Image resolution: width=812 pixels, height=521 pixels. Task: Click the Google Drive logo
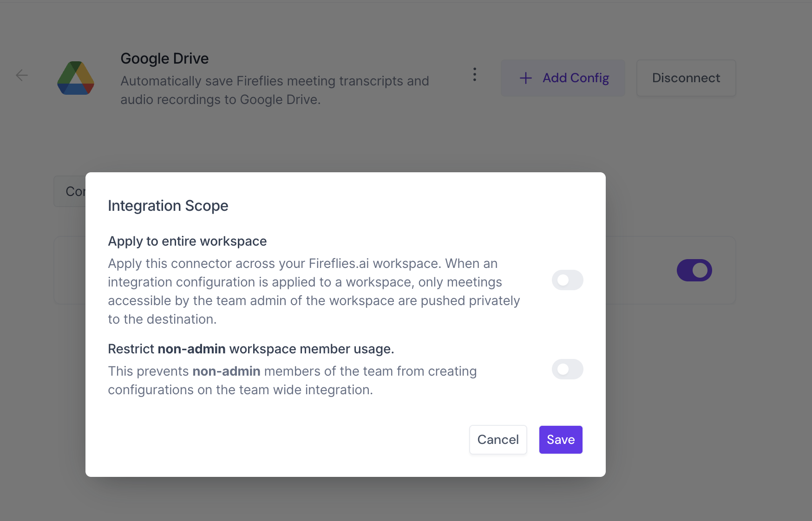[76, 78]
